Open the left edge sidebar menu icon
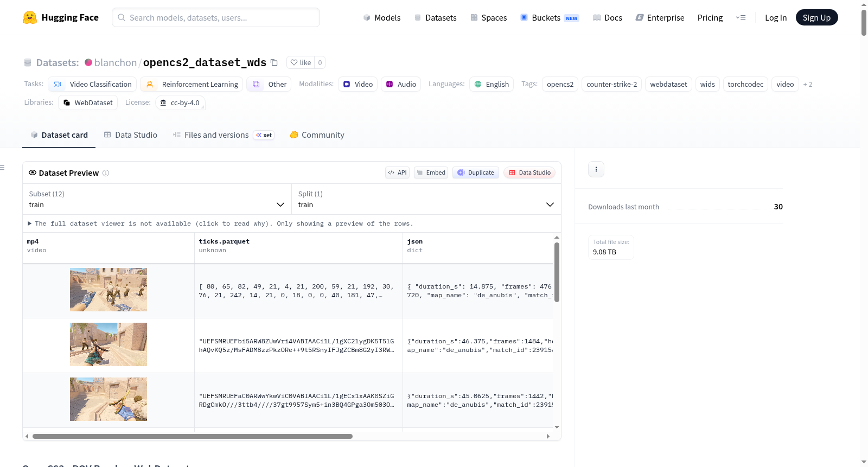This screenshot has width=868, height=467. 2,168
